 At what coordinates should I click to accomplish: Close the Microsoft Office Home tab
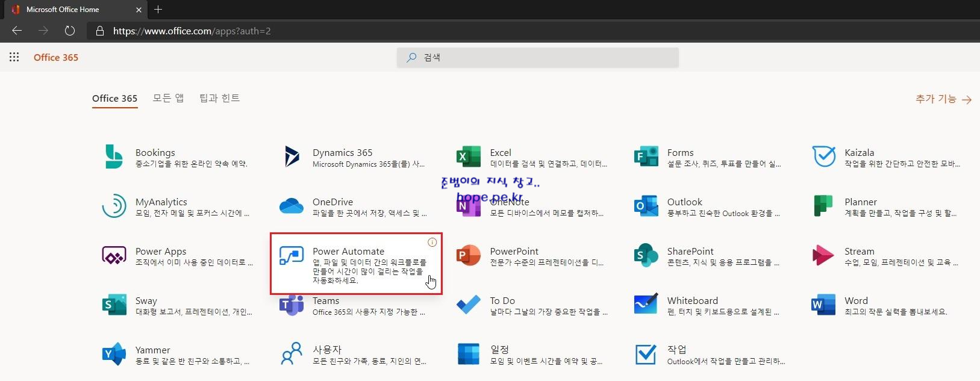click(x=139, y=10)
